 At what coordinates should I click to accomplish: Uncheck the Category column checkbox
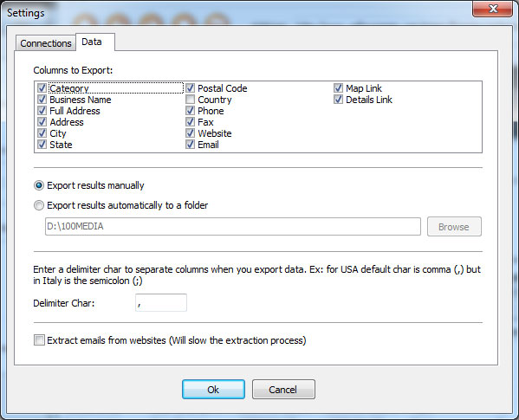(x=42, y=88)
